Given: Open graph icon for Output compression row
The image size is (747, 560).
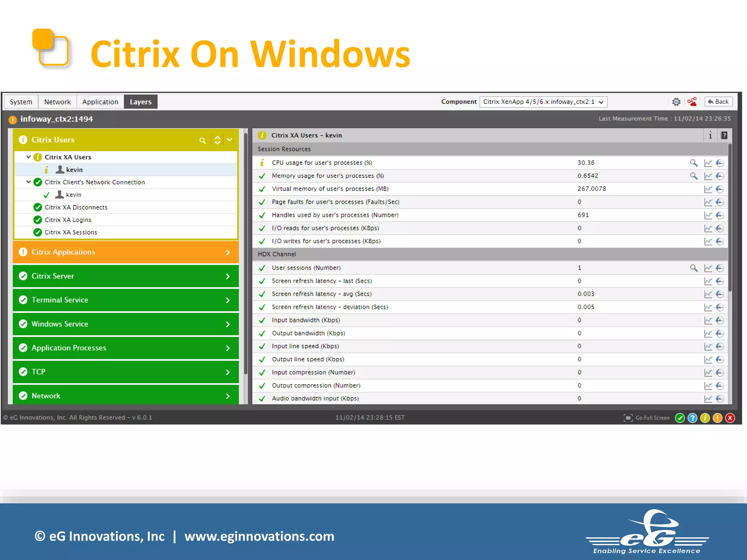Looking at the screenshot, I should pos(708,386).
